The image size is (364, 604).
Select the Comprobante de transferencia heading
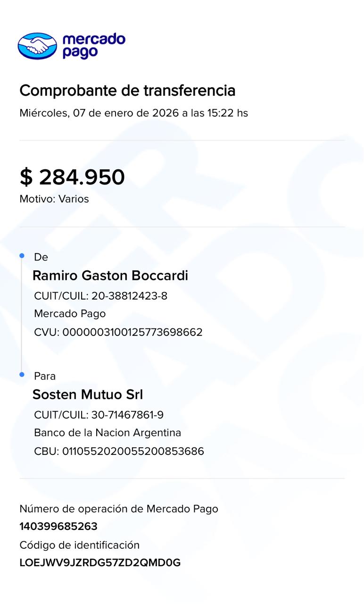coord(127,90)
